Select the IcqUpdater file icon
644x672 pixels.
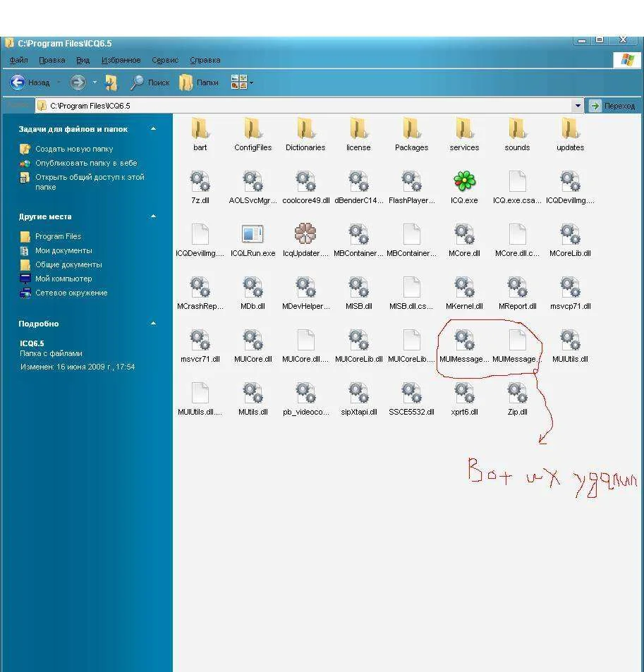(x=305, y=234)
